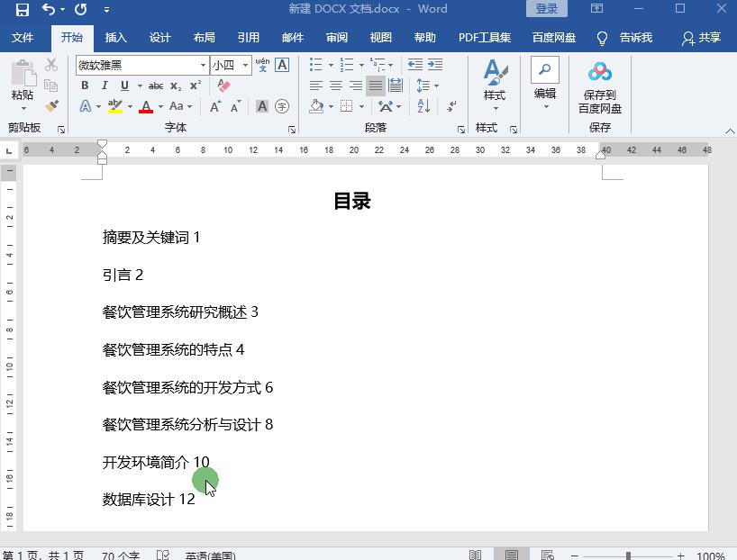Sort paragraphs using the sort icon
Viewport: 737px width, 560px height.
(423, 106)
